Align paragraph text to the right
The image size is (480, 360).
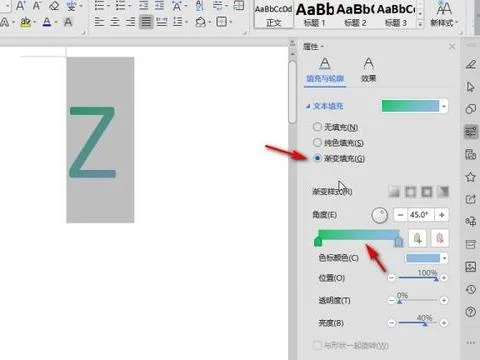coord(130,22)
